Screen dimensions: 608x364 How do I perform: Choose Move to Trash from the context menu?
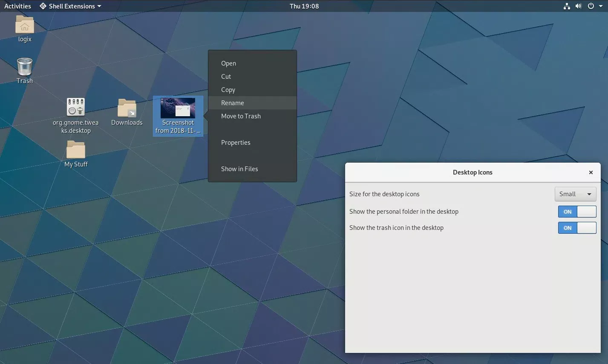point(241,116)
